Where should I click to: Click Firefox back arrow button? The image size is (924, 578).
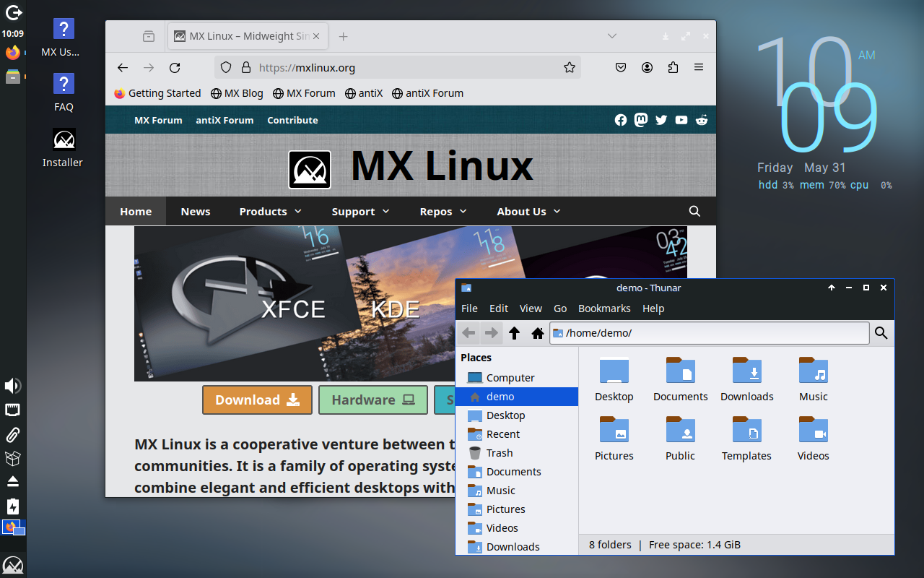[x=123, y=67]
